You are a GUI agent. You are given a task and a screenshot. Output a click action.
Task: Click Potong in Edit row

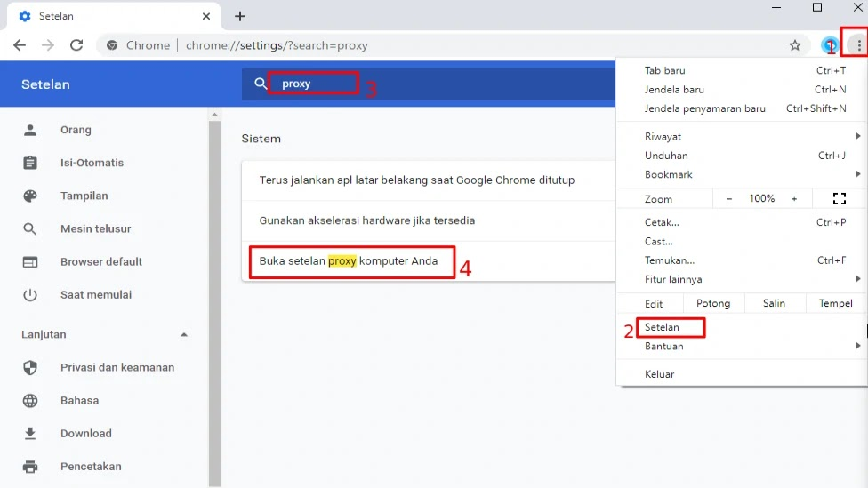point(713,303)
